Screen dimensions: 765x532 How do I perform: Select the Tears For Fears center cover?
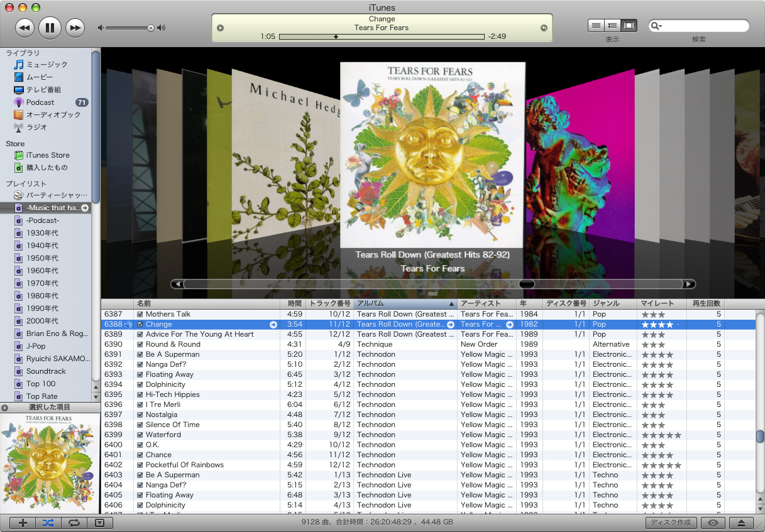pyautogui.click(x=432, y=155)
